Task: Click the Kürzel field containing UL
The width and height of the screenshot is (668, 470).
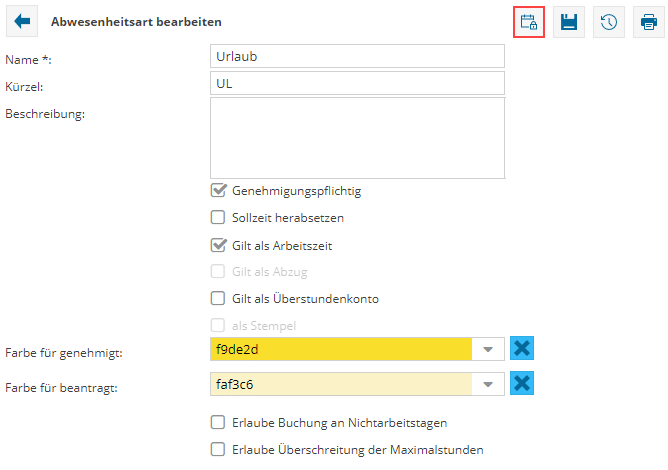Action: [x=356, y=85]
